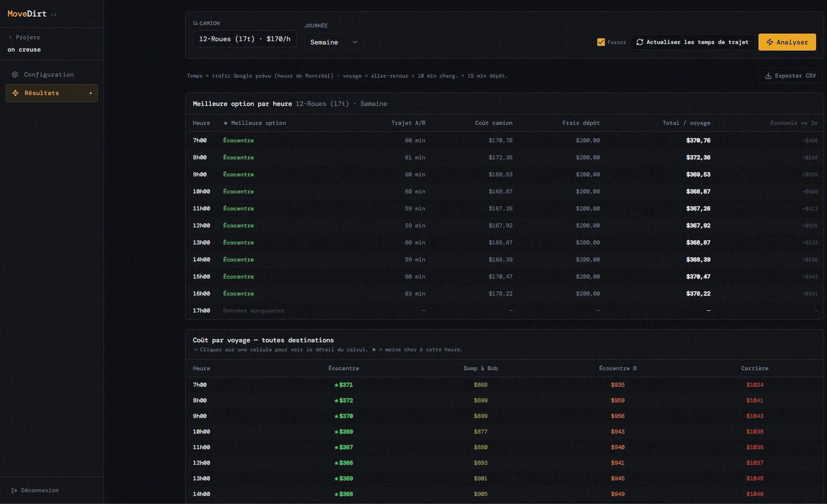The image size is (827, 504).
Task: Expand the 'Cliquez sur une cellule' hint chevron
Action: [196, 349]
